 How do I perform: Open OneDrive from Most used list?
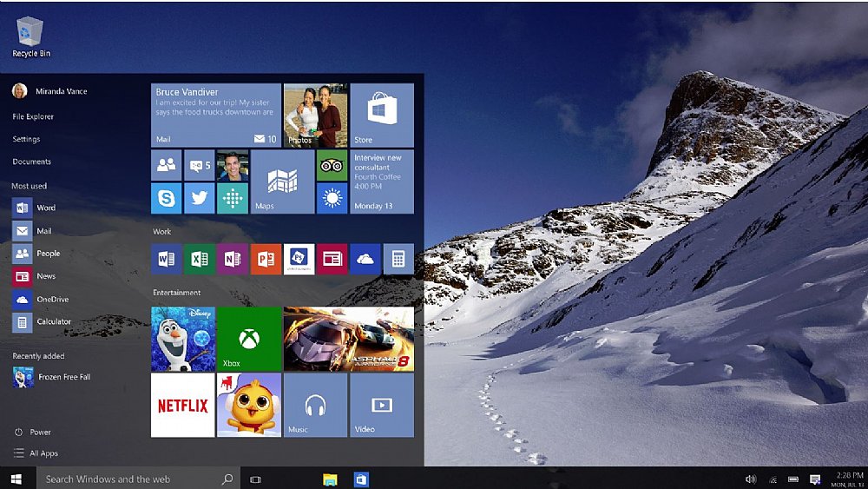tap(41, 299)
